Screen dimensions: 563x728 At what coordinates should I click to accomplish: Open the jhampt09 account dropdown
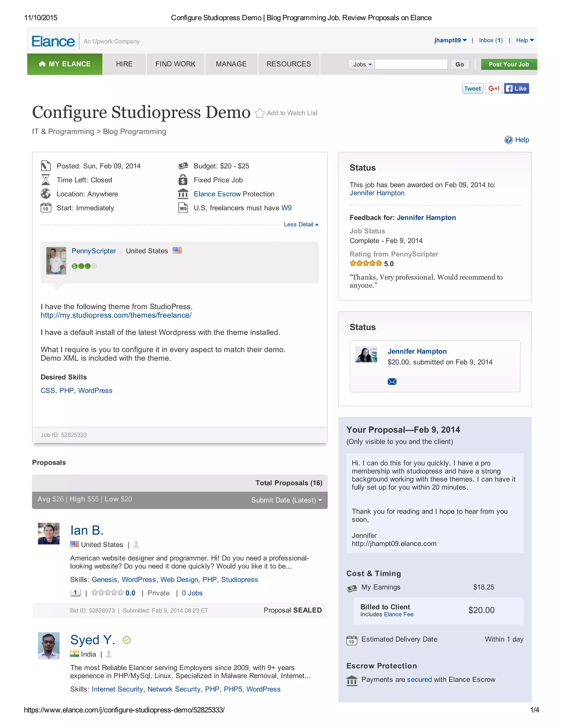[450, 40]
